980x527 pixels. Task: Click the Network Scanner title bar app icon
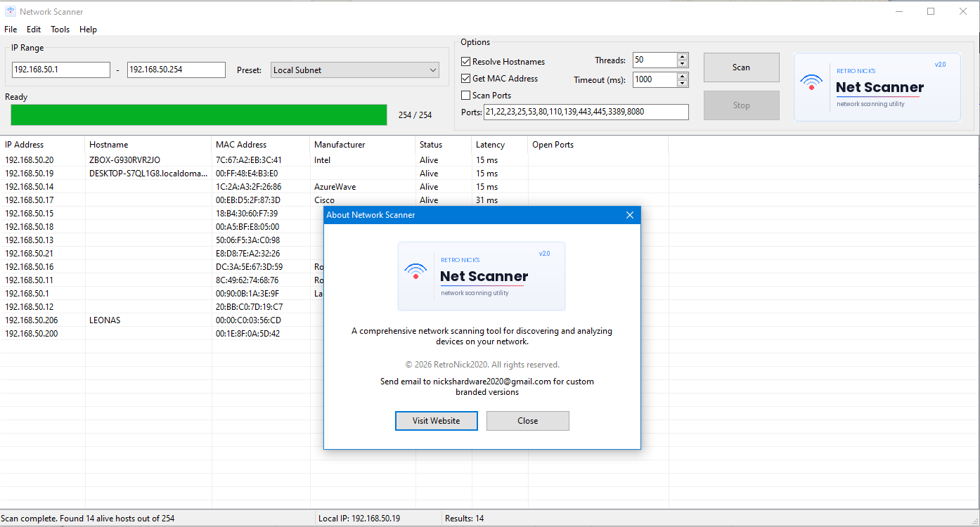(10, 11)
